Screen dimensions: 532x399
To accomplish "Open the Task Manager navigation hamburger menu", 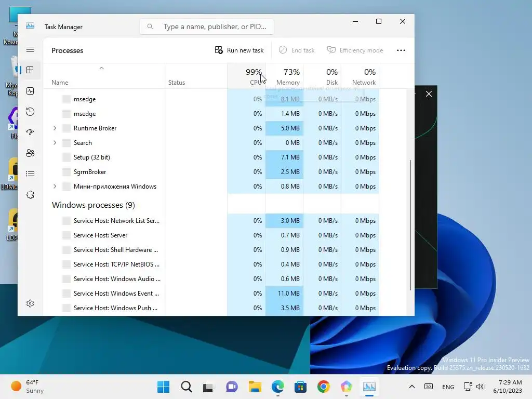I will [30, 49].
